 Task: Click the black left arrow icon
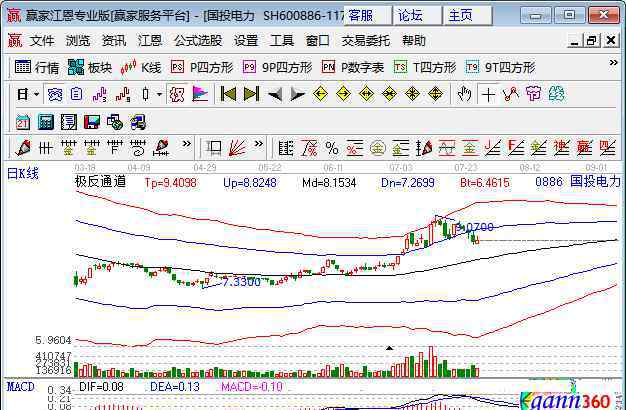click(275, 95)
